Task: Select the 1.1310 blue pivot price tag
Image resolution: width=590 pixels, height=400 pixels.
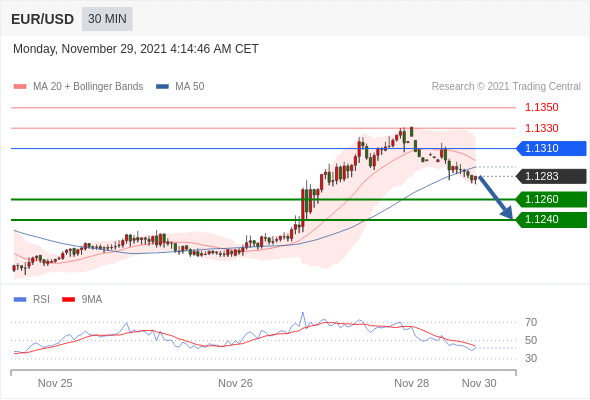Action: point(552,148)
